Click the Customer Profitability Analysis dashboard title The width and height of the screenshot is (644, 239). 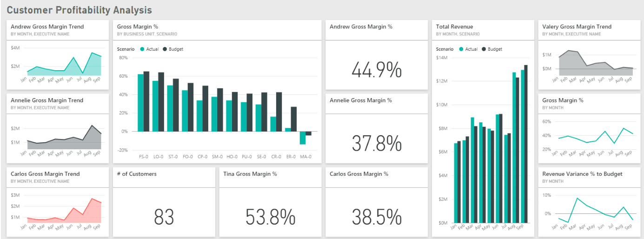(79, 10)
